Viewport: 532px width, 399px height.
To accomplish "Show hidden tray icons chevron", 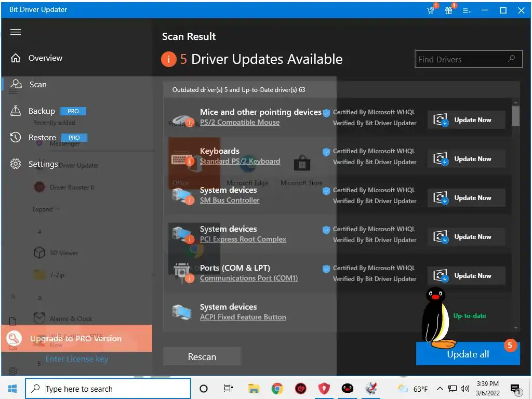I will tap(440, 389).
